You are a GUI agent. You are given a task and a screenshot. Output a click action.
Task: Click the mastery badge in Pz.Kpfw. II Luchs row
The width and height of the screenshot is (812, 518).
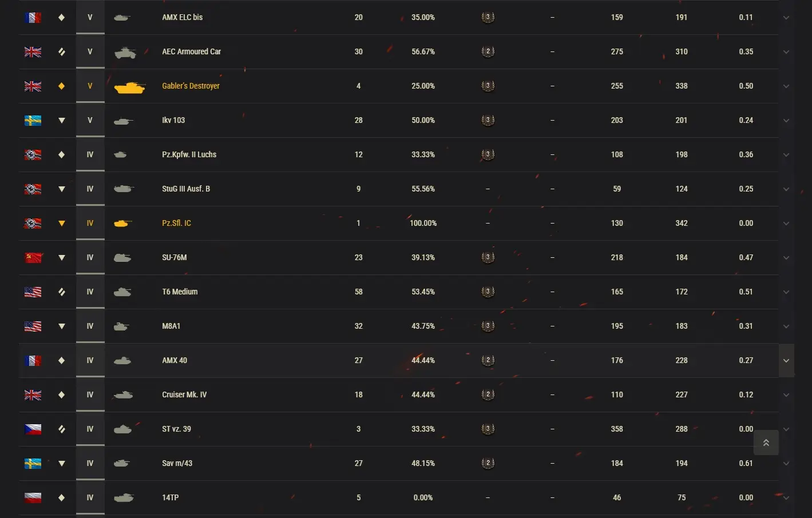tap(488, 154)
